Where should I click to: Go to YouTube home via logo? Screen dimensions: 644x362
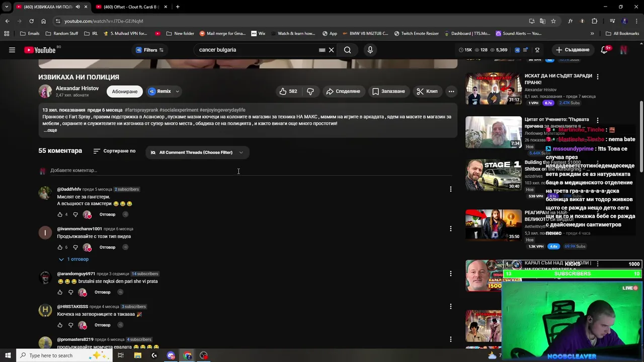[40, 50]
